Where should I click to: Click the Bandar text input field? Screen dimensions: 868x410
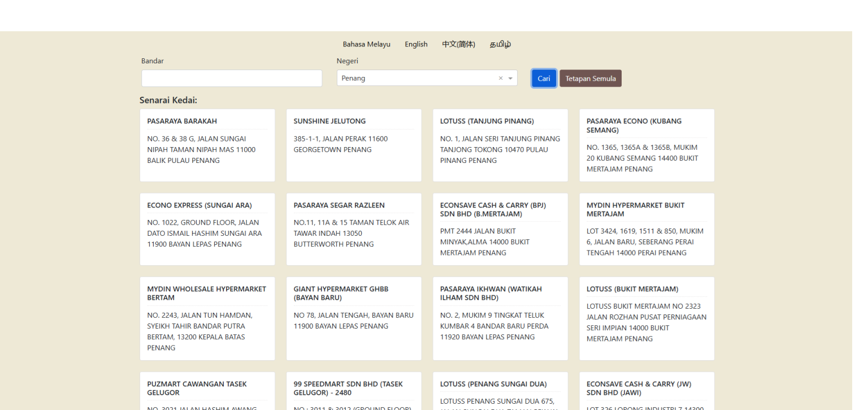[x=232, y=79]
